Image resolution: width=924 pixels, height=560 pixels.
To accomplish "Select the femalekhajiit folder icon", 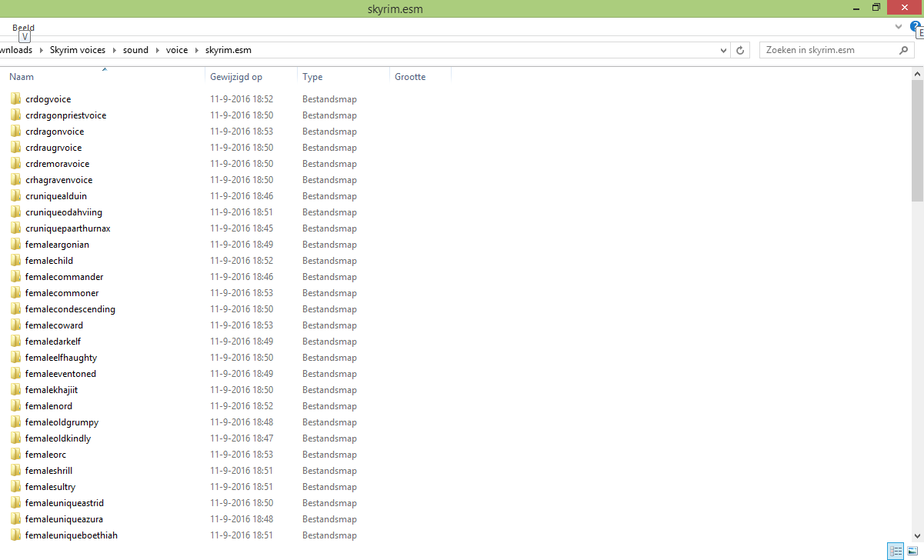I will pyautogui.click(x=15, y=390).
